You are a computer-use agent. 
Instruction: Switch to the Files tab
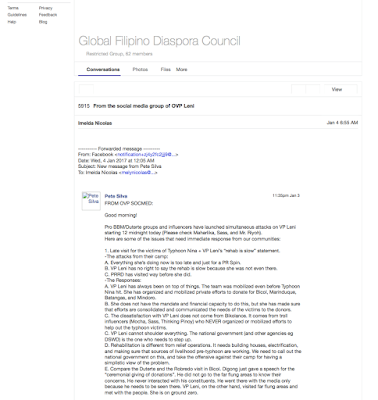[166, 69]
